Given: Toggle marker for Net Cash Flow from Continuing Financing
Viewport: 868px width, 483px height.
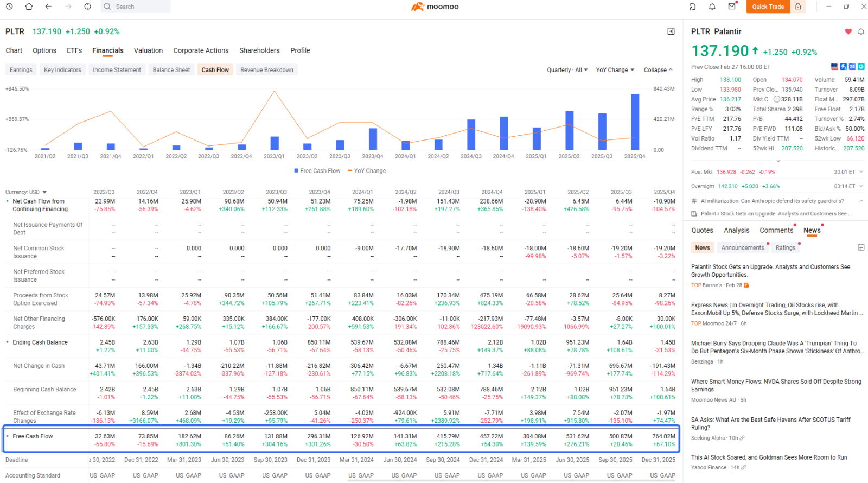Looking at the screenshot, I should 7,201.
